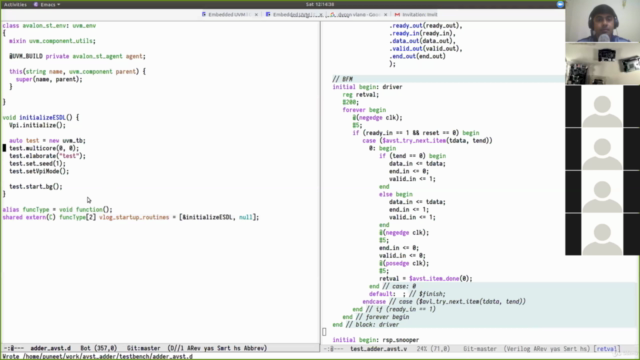Close the first Embedded UVM tab
The image size is (640, 360).
[x=256, y=14]
